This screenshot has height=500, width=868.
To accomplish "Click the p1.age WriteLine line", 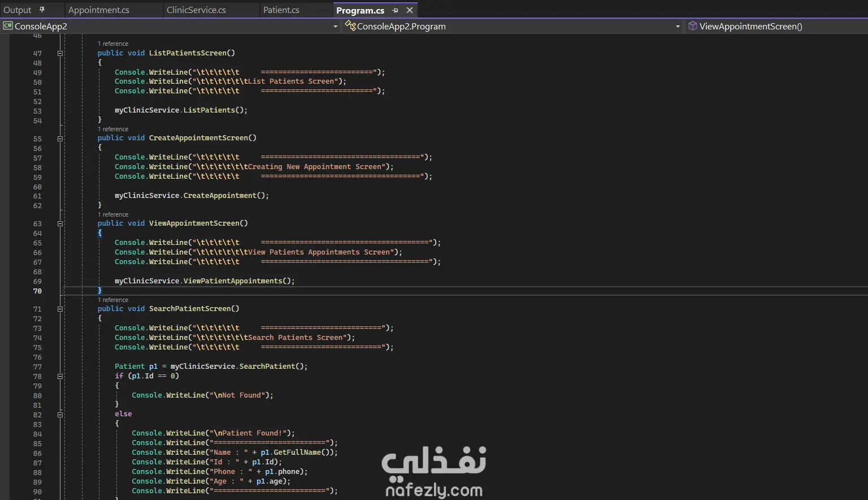I will (x=211, y=481).
